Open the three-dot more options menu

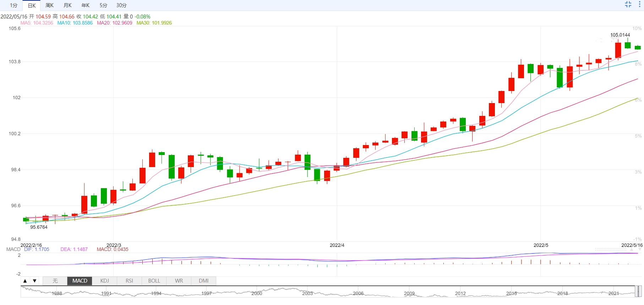pyautogui.click(x=639, y=4)
